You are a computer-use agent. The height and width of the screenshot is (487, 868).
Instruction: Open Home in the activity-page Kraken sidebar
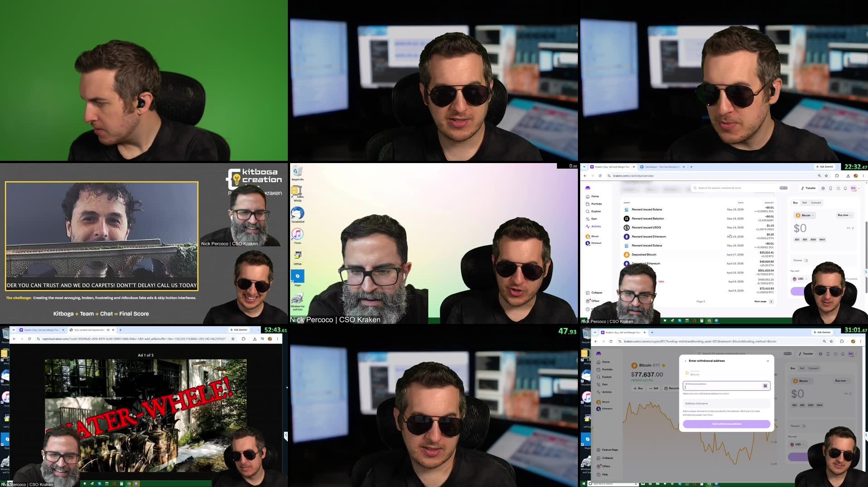pyautogui.click(x=592, y=196)
